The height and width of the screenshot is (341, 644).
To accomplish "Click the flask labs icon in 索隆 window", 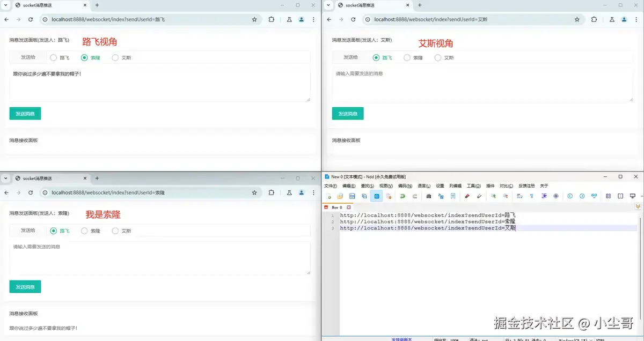I will [x=289, y=192].
